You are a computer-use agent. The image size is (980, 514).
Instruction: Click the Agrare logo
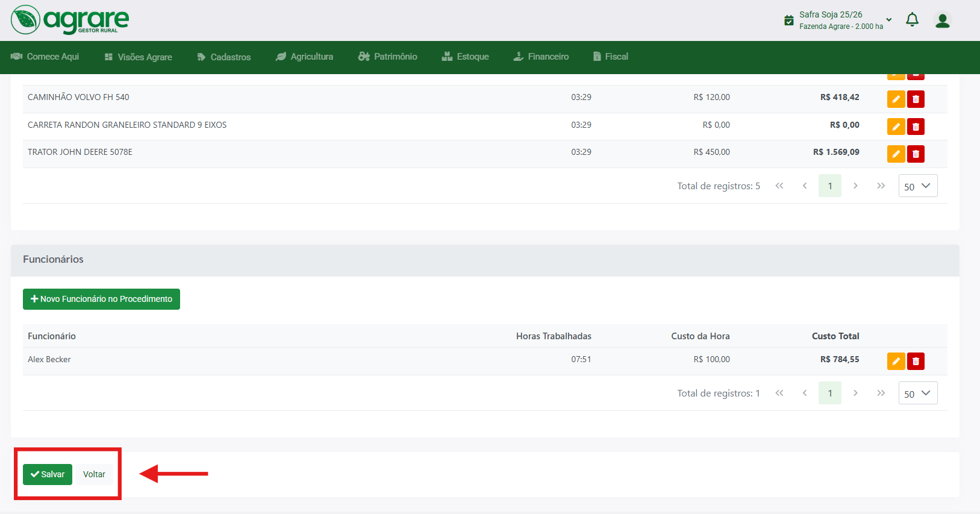[70, 20]
